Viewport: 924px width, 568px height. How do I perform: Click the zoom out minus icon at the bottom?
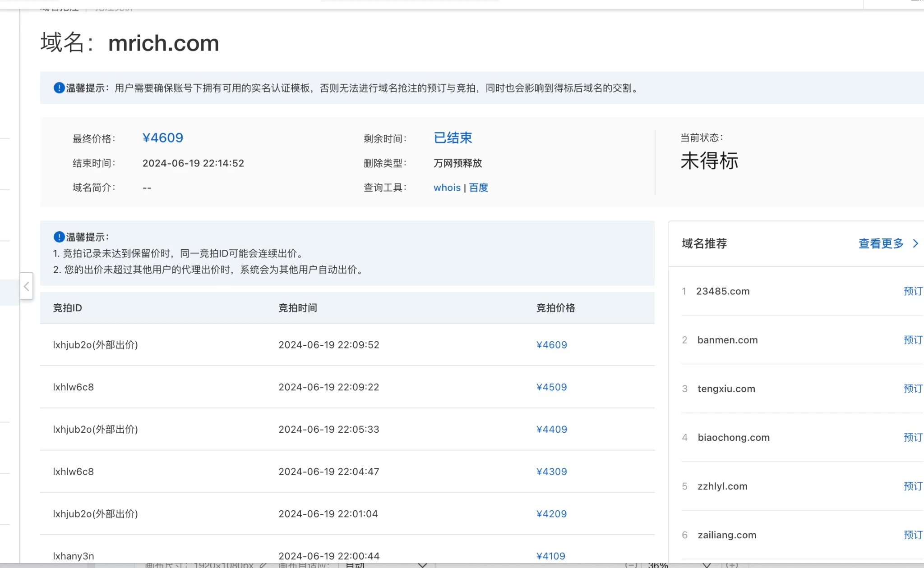(x=631, y=565)
